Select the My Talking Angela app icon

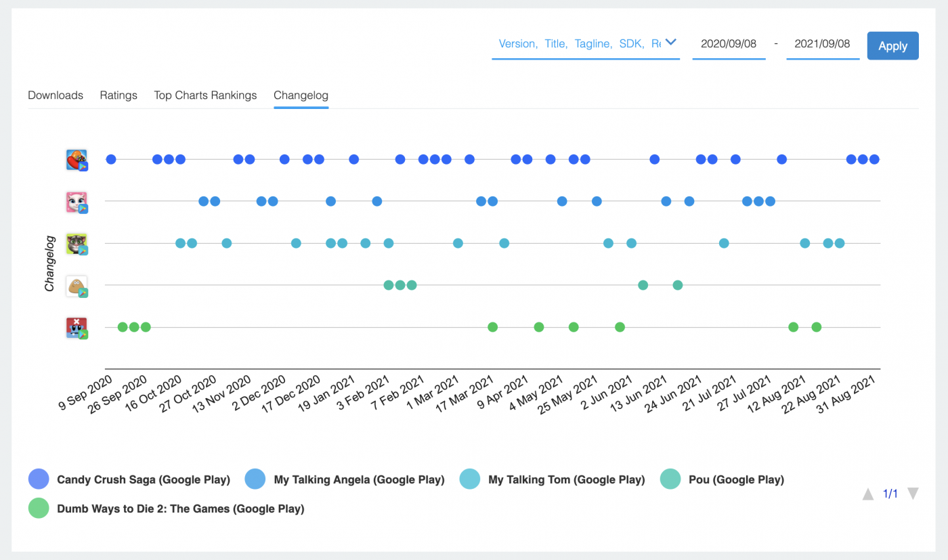click(x=77, y=201)
